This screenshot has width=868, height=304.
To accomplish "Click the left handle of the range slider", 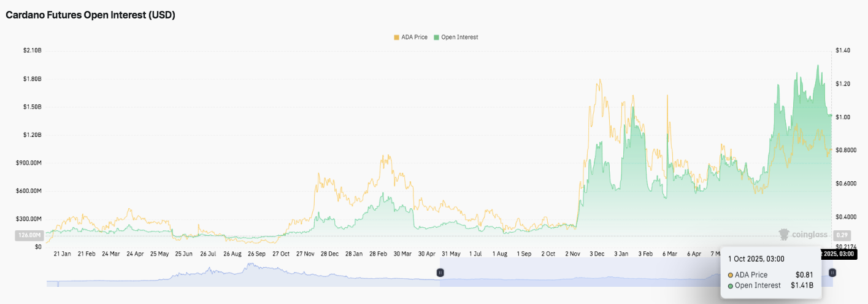I will [440, 272].
